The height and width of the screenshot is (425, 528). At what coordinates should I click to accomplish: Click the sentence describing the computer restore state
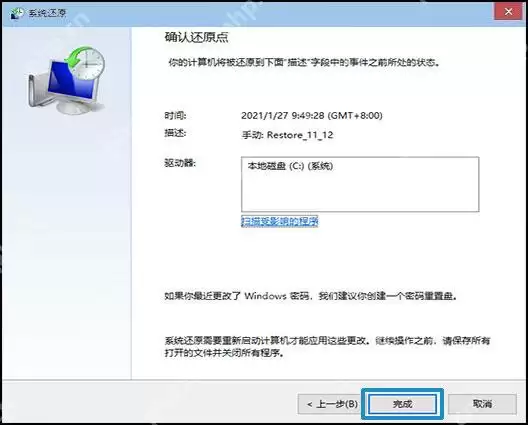pyautogui.click(x=304, y=62)
